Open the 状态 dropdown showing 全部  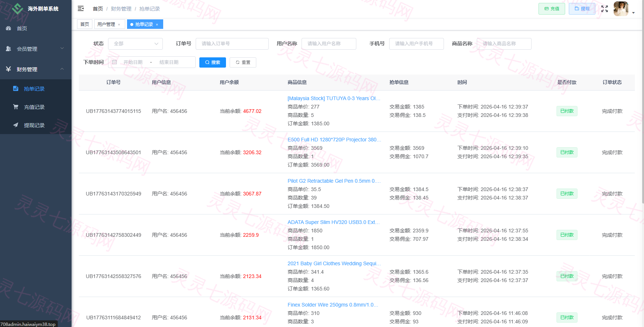pos(135,44)
